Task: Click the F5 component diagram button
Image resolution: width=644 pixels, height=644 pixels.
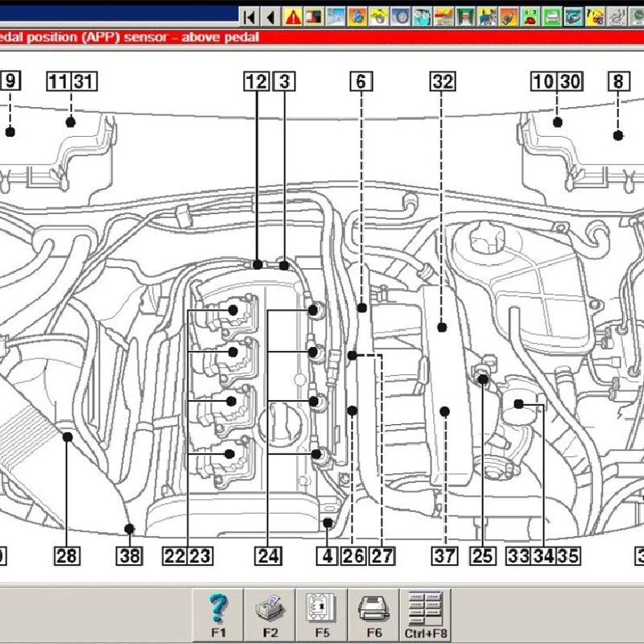Action: coord(322,614)
